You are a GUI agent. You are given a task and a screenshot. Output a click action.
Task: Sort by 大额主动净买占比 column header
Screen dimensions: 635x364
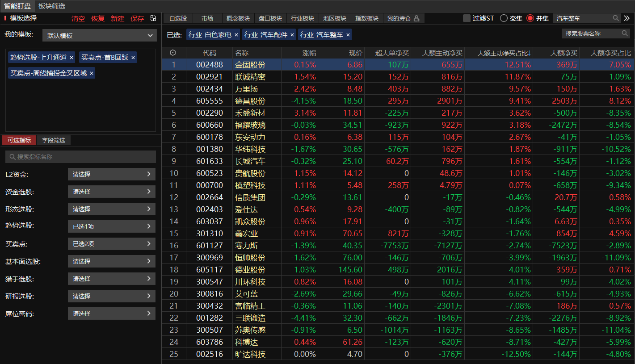tap(504, 53)
